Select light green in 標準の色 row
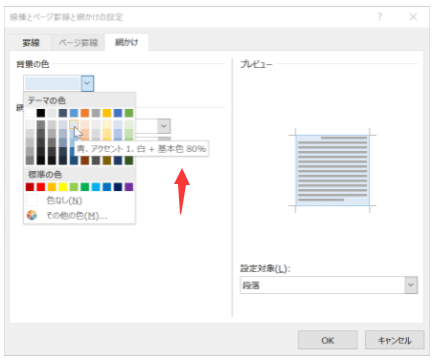 pyautogui.click(x=74, y=187)
